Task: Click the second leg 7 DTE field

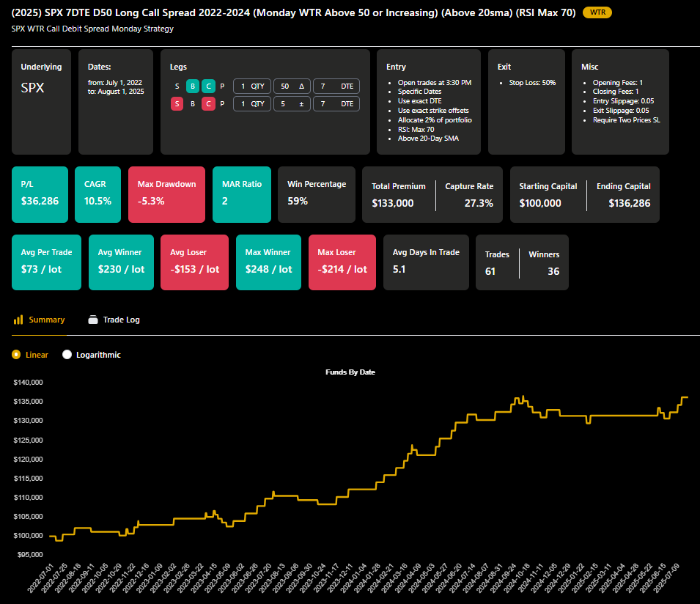Action: coord(336,103)
